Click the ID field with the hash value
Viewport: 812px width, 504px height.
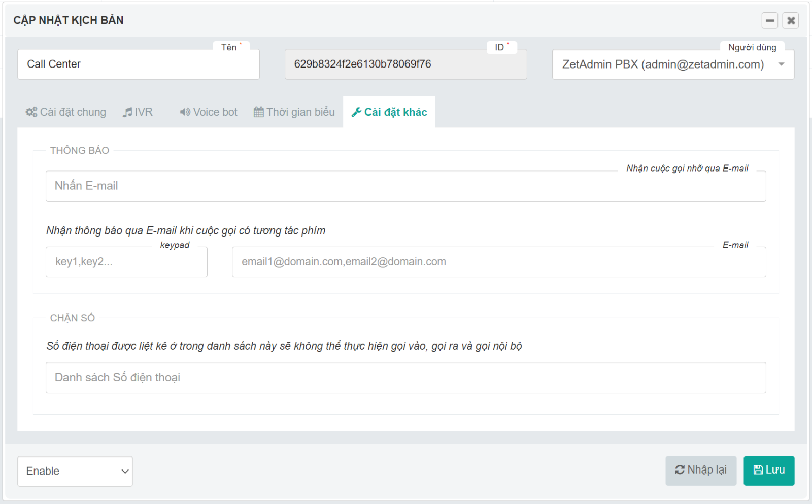click(x=405, y=64)
